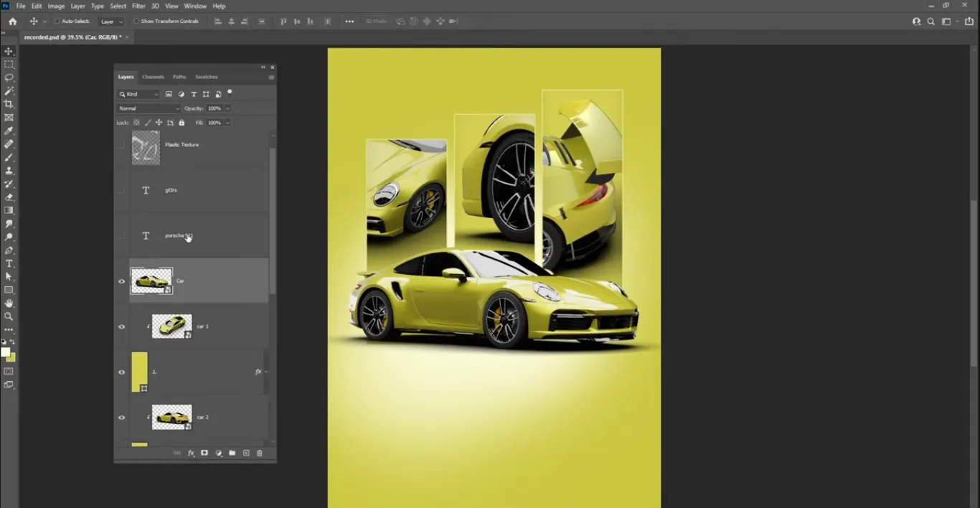
Task: Switch to the Channels tab
Action: pyautogui.click(x=153, y=77)
